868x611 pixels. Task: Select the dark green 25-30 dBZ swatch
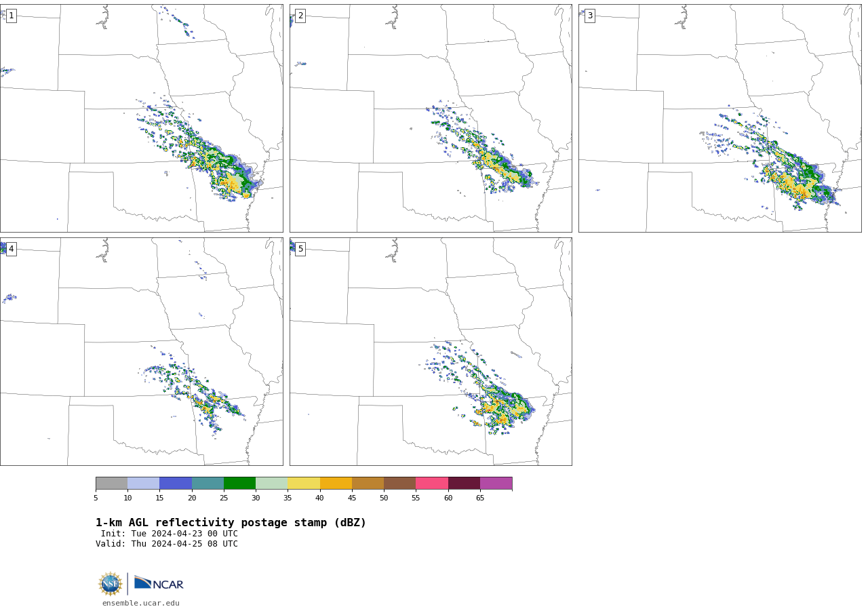point(239,484)
